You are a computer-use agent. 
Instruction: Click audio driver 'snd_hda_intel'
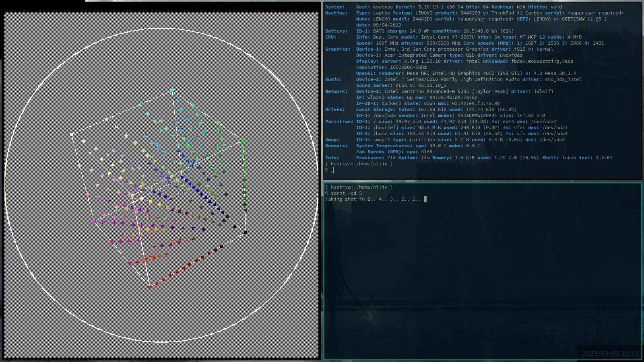(563, 79)
